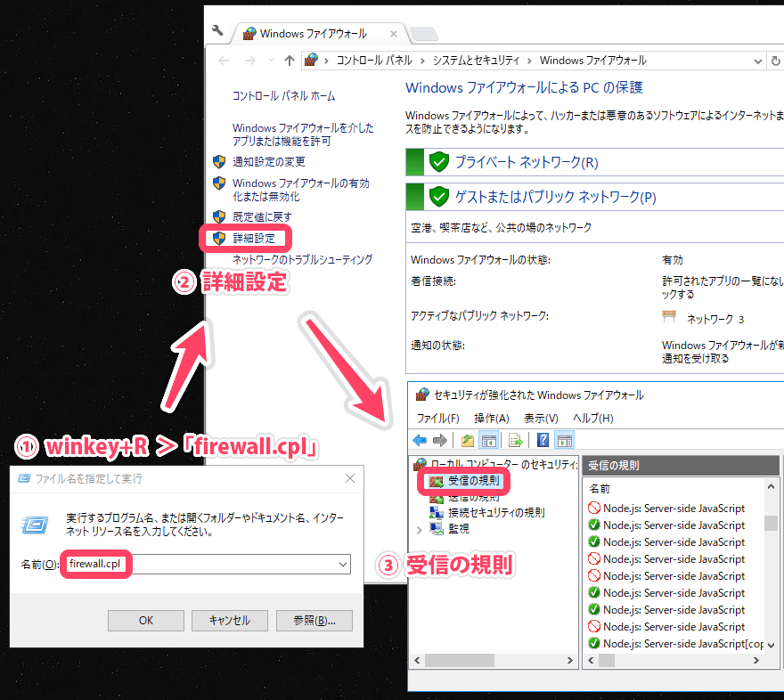Select the Windows ファイアウォール tab
Viewport: 784px width, 700px height.
point(319,34)
